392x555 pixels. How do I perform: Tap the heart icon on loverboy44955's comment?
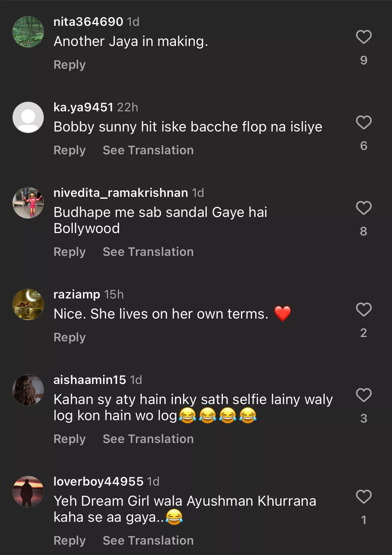364,497
